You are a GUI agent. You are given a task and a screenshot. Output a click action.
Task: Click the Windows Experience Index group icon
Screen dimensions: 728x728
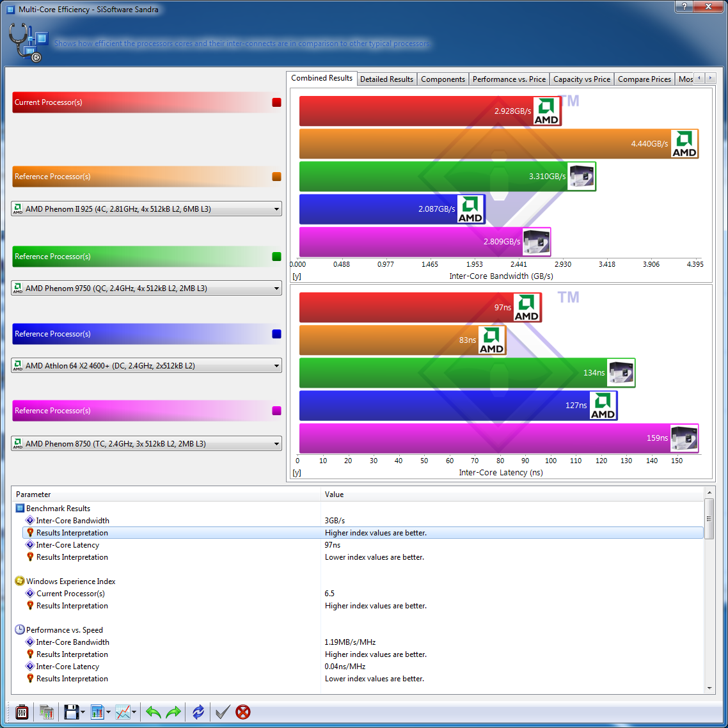pyautogui.click(x=19, y=582)
